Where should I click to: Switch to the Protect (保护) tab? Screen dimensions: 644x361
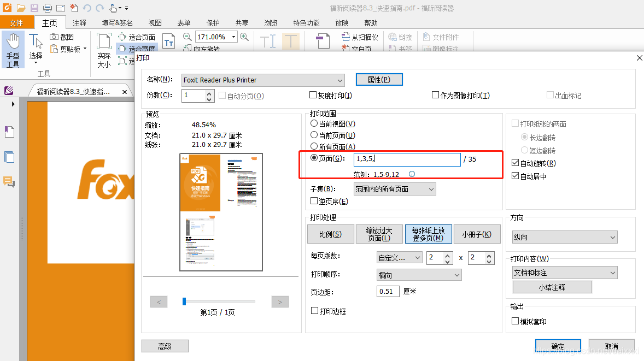(x=213, y=23)
